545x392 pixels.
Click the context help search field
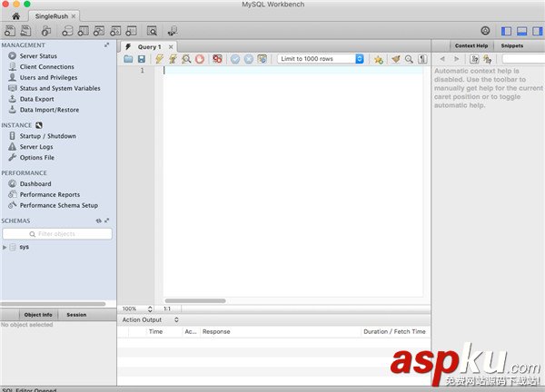tap(523, 59)
